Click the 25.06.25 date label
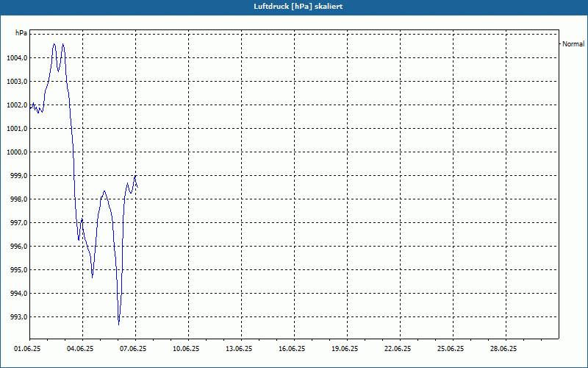Image resolution: width=588 pixels, height=368 pixels. tap(451, 349)
